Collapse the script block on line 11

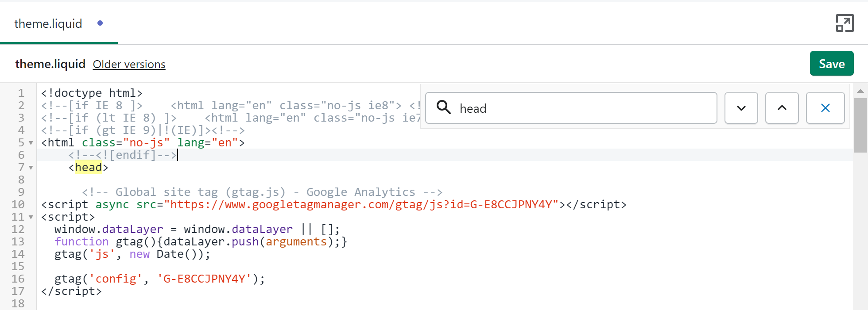coord(31,217)
